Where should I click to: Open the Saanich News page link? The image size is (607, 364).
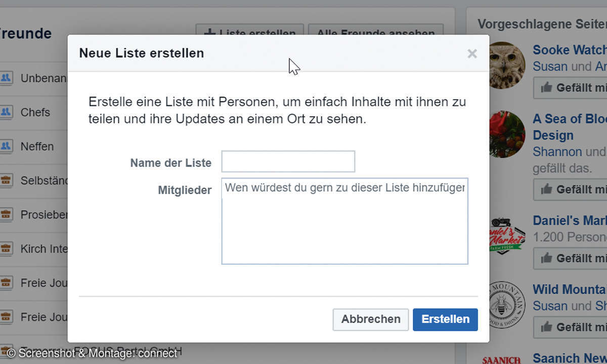coord(570,358)
